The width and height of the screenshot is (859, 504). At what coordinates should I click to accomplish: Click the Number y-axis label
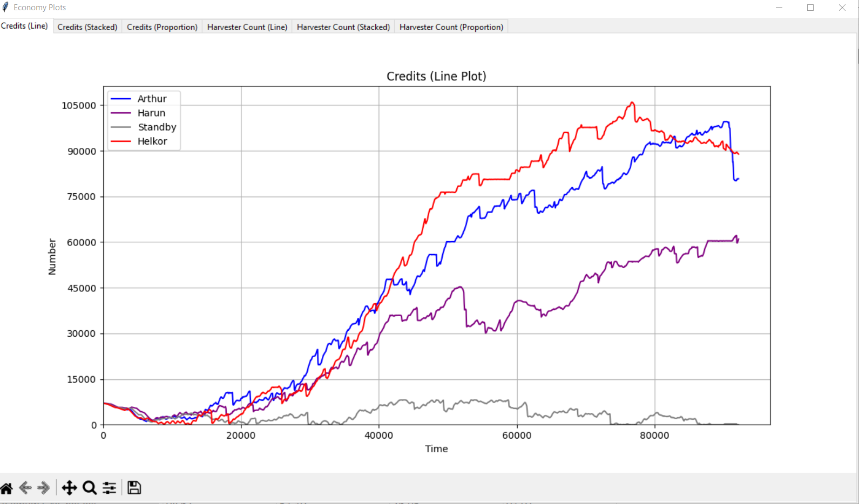tap(52, 257)
